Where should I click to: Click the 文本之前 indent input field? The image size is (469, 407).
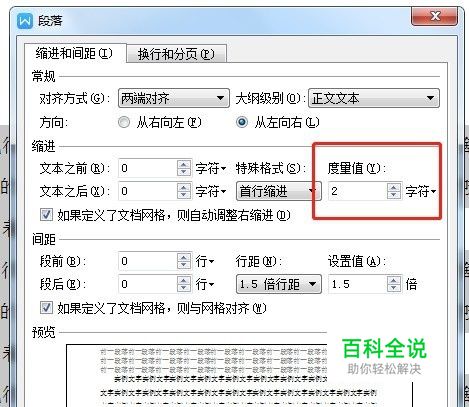147,168
